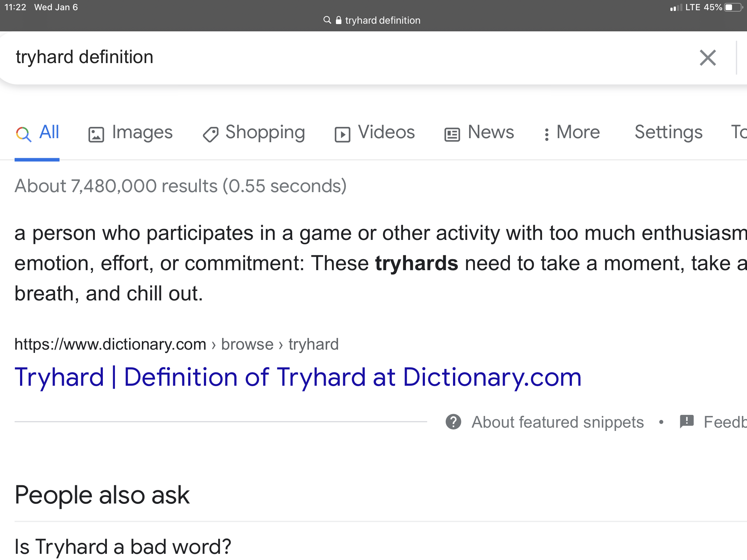
Task: Click the News newspaper icon
Action: [x=452, y=135]
